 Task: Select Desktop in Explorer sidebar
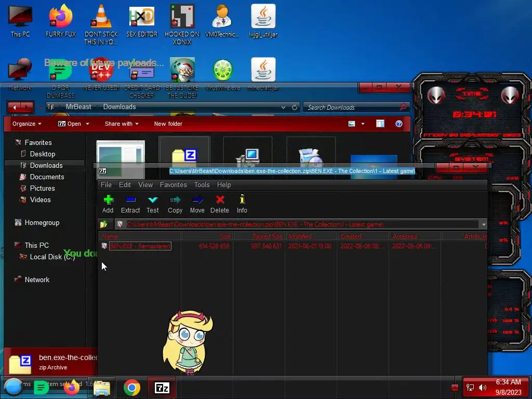pos(43,154)
